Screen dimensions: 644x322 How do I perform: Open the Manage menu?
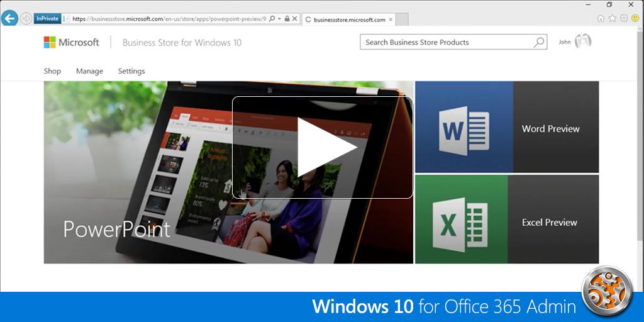[x=89, y=71]
